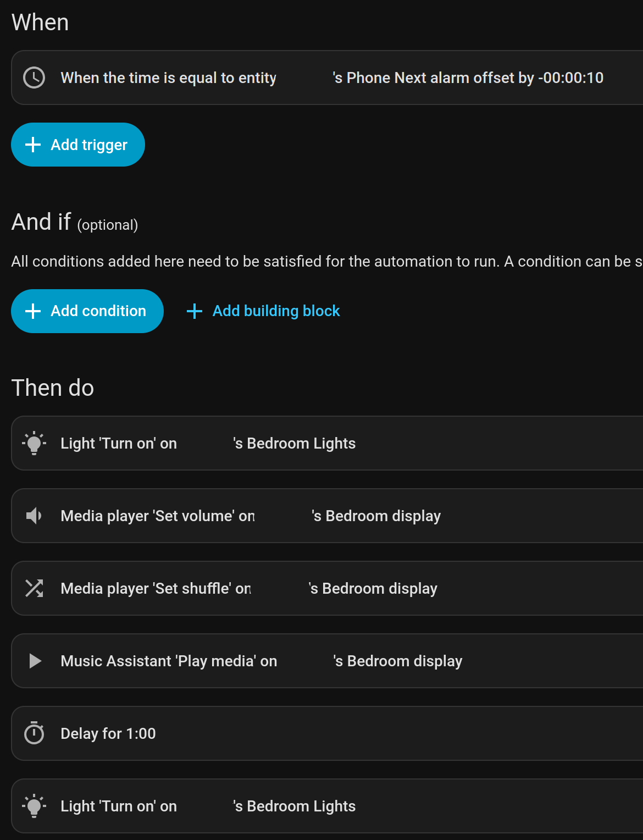Open the Add building block link
This screenshot has width=643, height=840.
click(276, 311)
